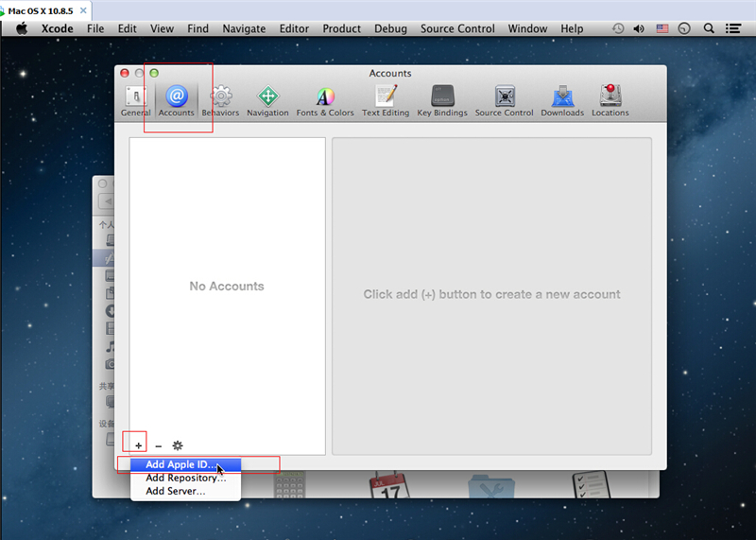The width and height of the screenshot is (756, 540).
Task: Open the Navigate menu
Action: 244,28
